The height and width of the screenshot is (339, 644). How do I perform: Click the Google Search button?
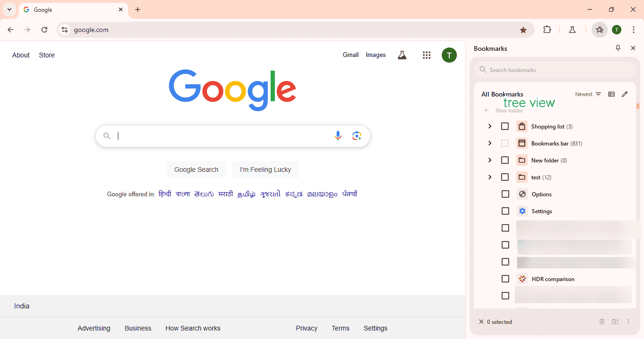click(196, 169)
